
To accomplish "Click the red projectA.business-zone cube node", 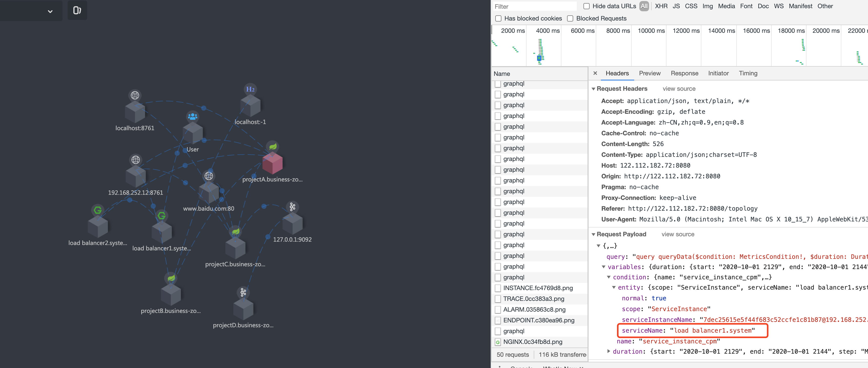I will coord(272,163).
